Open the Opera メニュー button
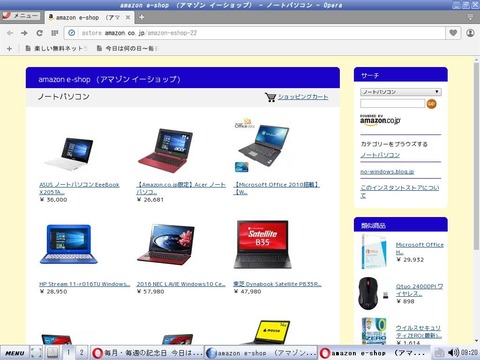 [x=21, y=16]
